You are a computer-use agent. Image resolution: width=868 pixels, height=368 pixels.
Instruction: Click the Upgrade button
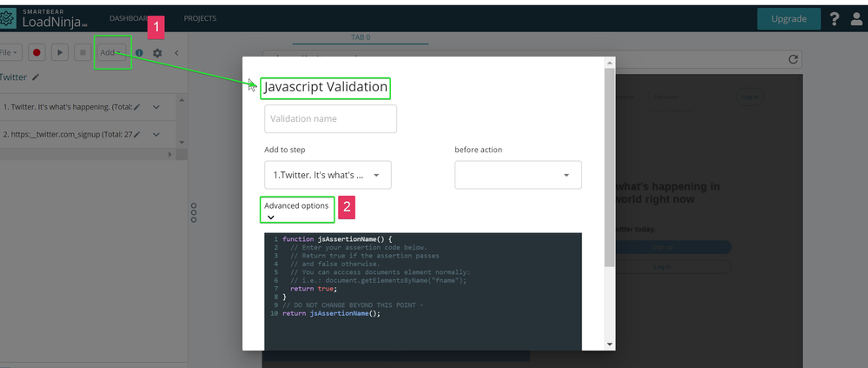point(788,18)
